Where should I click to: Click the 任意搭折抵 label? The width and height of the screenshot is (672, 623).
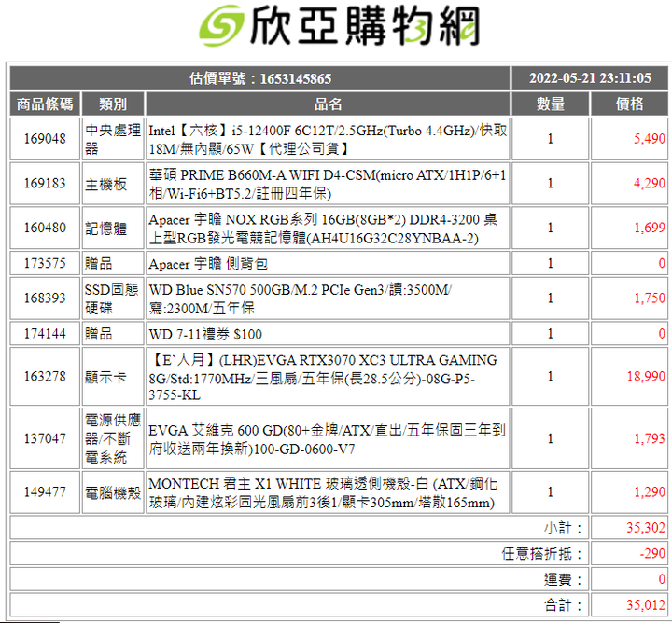tap(542, 554)
